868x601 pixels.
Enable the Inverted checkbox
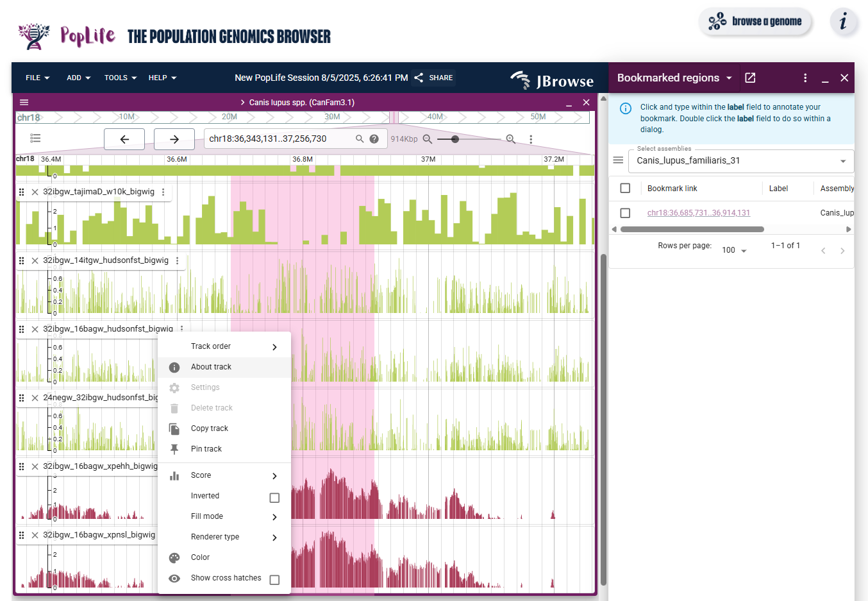coord(274,498)
